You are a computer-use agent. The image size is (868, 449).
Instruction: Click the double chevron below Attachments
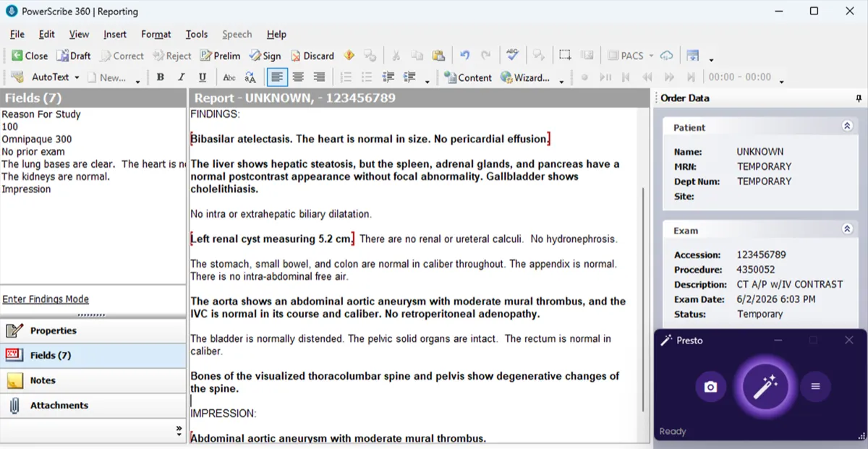(x=179, y=430)
